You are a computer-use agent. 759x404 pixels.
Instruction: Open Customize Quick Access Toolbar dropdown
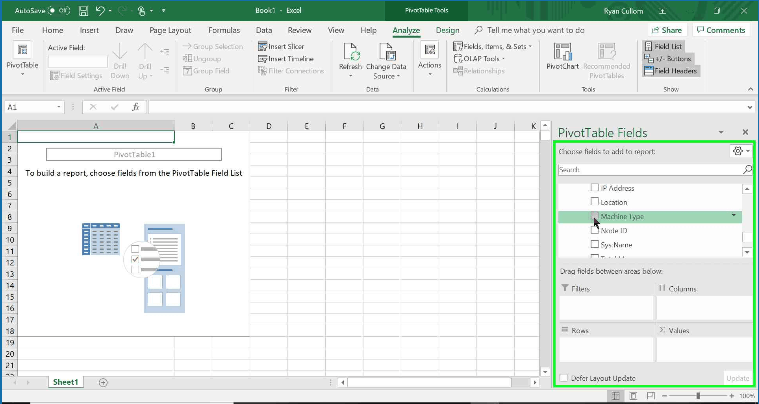(x=163, y=10)
